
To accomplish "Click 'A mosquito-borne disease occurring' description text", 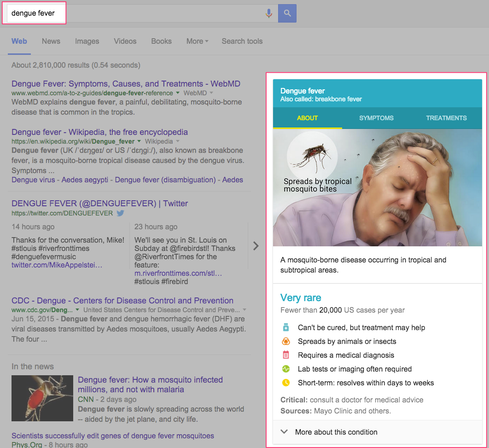I will point(363,265).
